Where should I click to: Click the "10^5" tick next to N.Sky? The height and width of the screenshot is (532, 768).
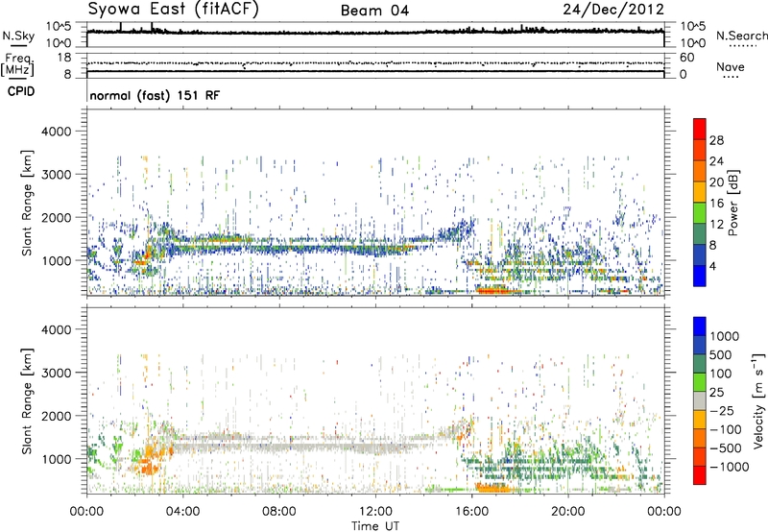pos(59,27)
